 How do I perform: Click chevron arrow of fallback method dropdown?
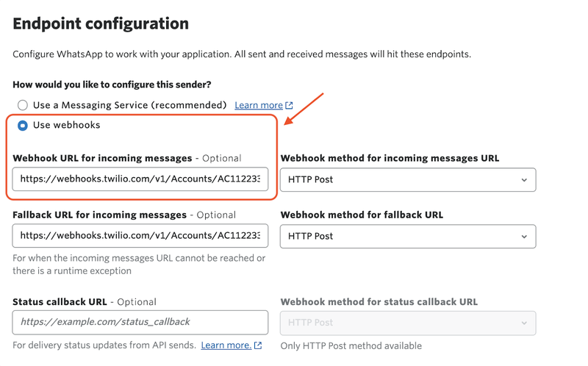tap(524, 237)
